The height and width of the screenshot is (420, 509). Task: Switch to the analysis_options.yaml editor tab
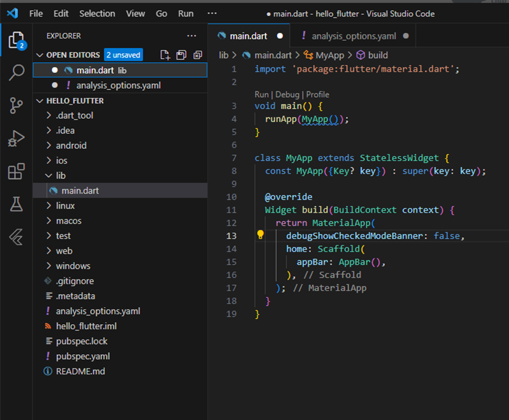(x=353, y=36)
